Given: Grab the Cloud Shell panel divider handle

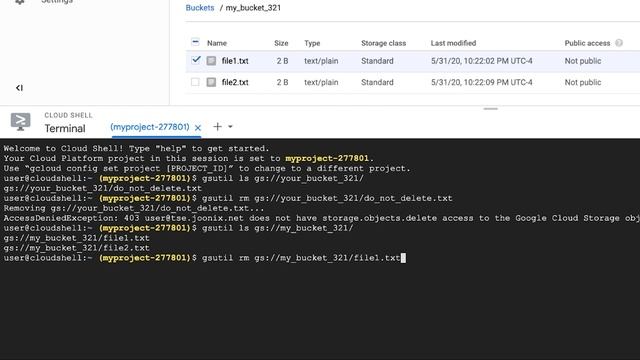Looking at the screenshot, I should coord(491,109).
